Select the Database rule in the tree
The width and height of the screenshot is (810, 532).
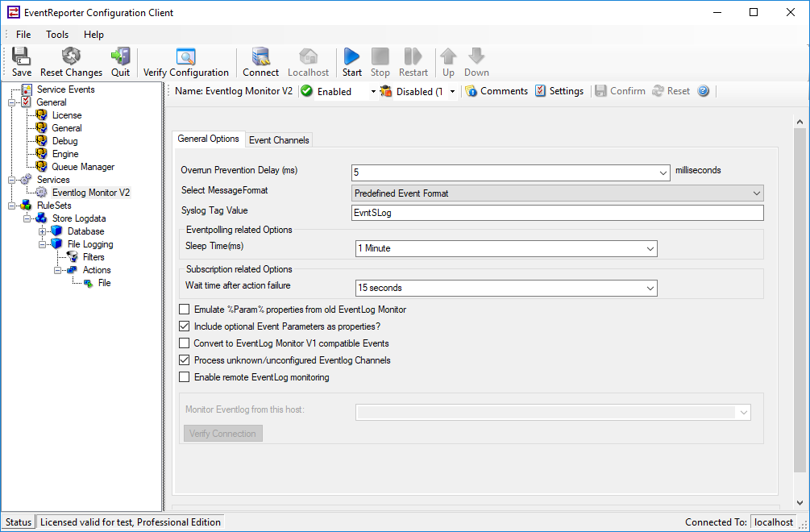click(85, 231)
